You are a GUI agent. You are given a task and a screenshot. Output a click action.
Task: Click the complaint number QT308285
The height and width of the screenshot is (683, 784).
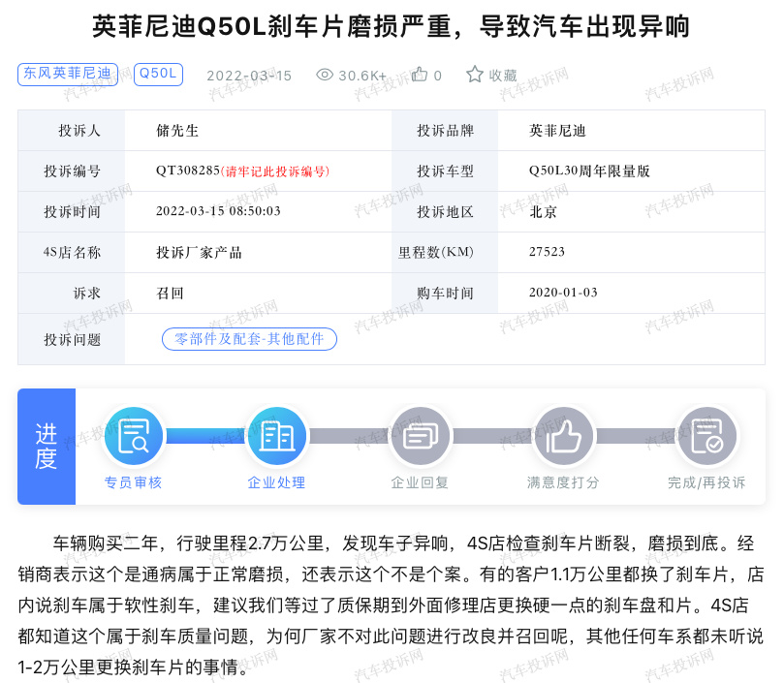(x=188, y=171)
